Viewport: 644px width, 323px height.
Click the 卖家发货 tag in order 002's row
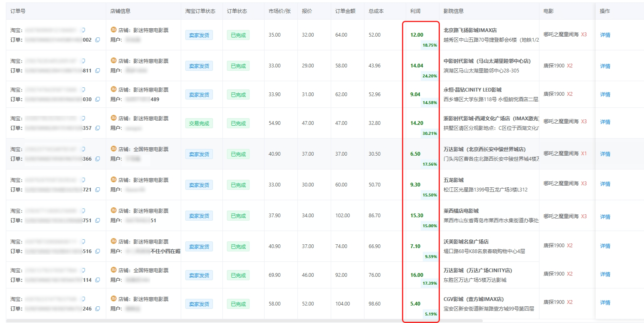(199, 35)
